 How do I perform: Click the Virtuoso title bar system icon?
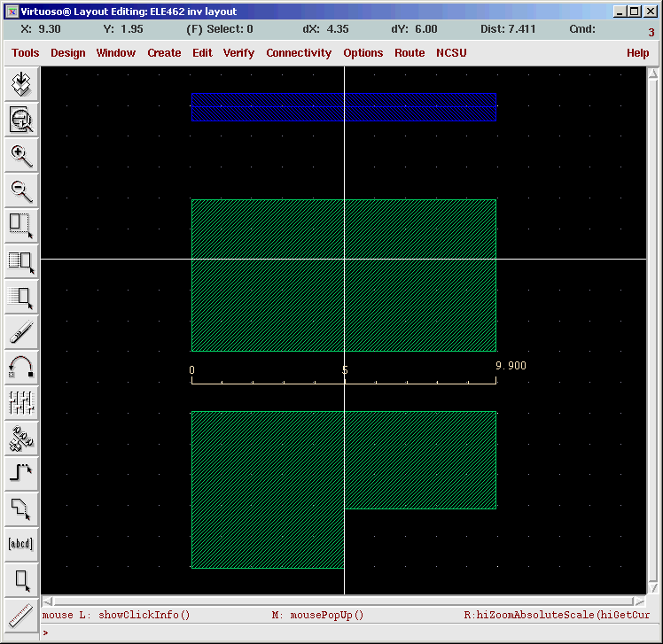(x=12, y=12)
